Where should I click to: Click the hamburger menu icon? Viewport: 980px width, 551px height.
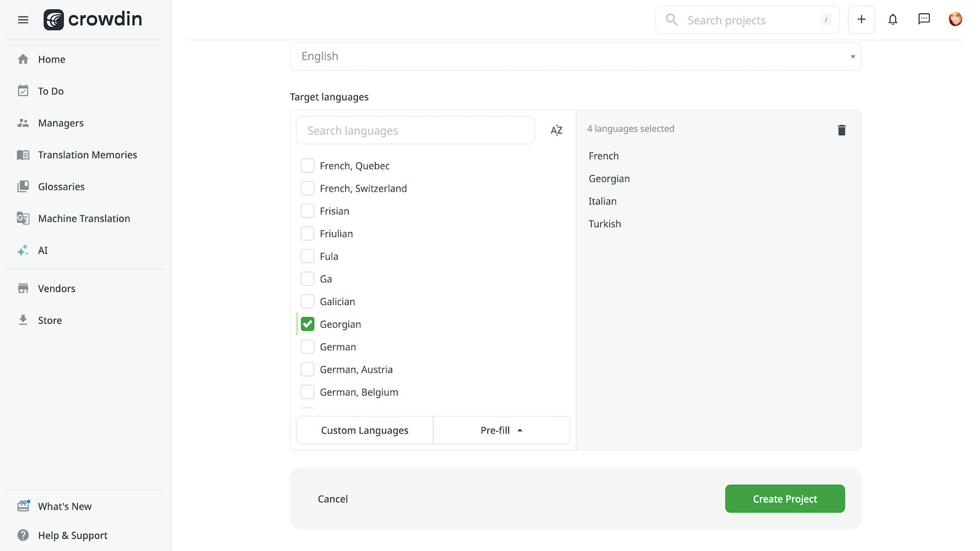(x=23, y=20)
